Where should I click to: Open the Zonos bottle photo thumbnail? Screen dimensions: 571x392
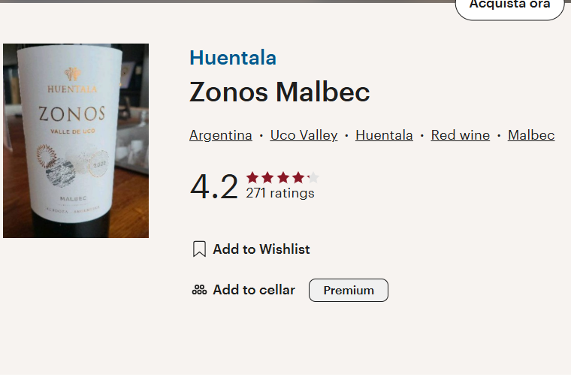coord(76,141)
